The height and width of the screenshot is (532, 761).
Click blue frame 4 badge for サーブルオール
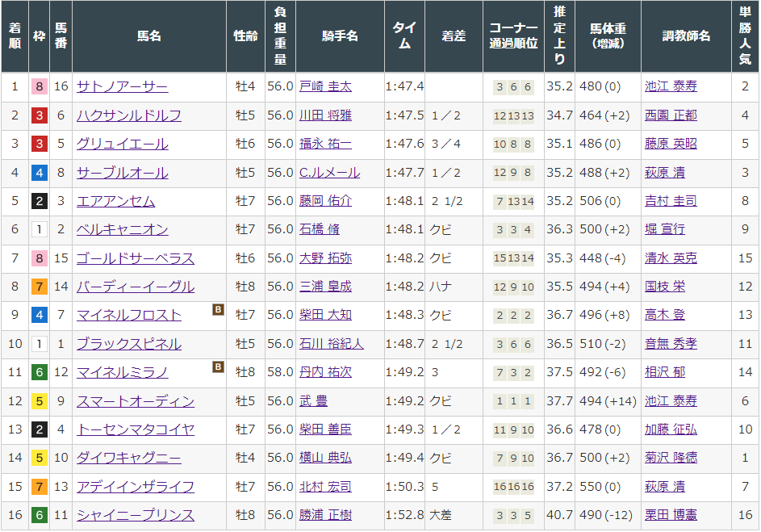pyautogui.click(x=40, y=172)
